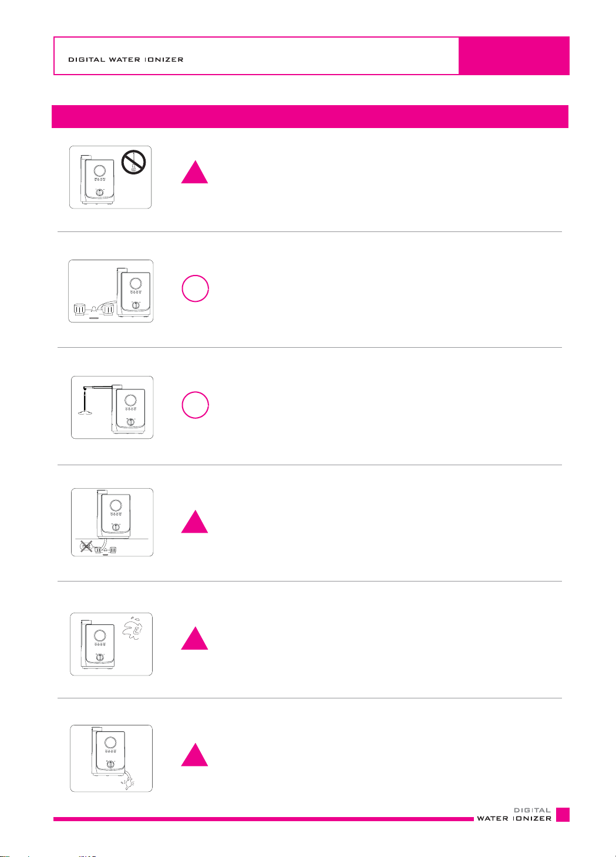Click the crossed-out item under the counter illustration
Image resolution: width=616 pixels, height=857 pixels.
pyautogui.click(x=87, y=547)
